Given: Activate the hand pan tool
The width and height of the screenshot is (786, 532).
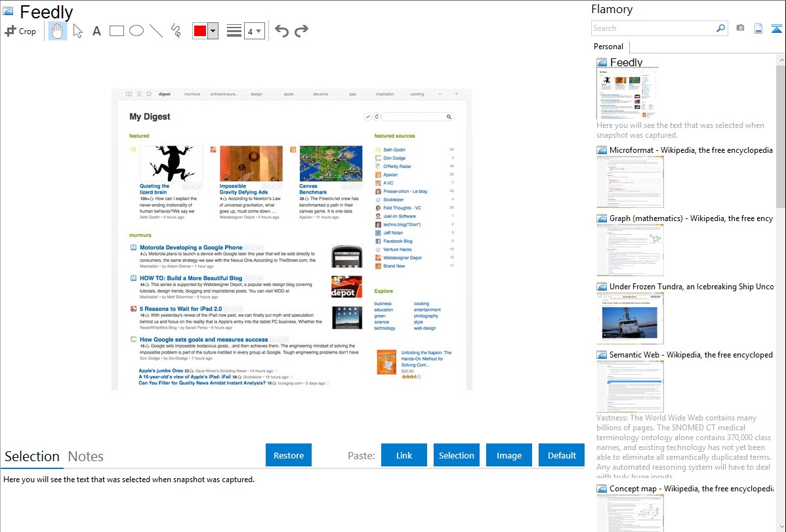Looking at the screenshot, I should [x=58, y=31].
